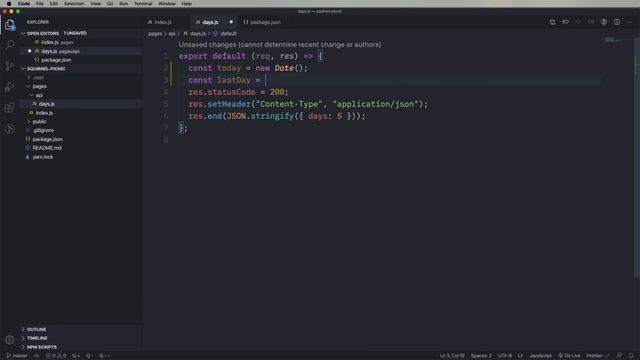Open the editor More Actions ellipsis
Screen dimensions: 640x360
tap(630, 22)
